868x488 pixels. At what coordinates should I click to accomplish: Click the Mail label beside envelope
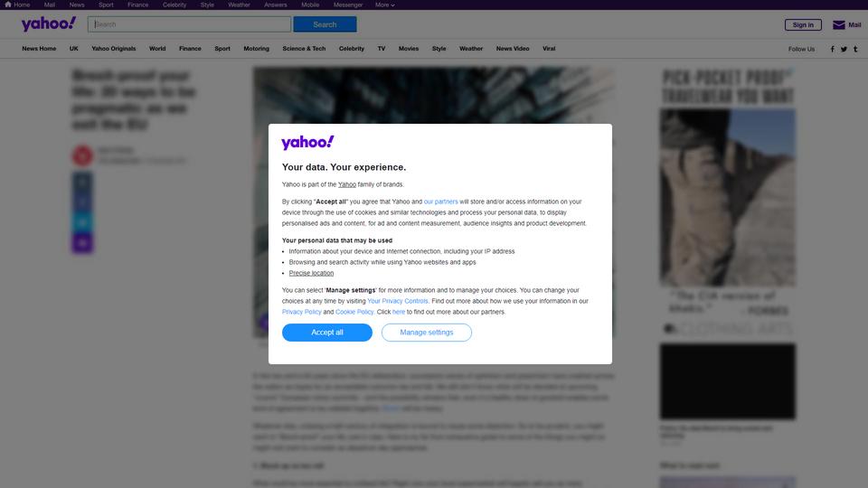854,25
